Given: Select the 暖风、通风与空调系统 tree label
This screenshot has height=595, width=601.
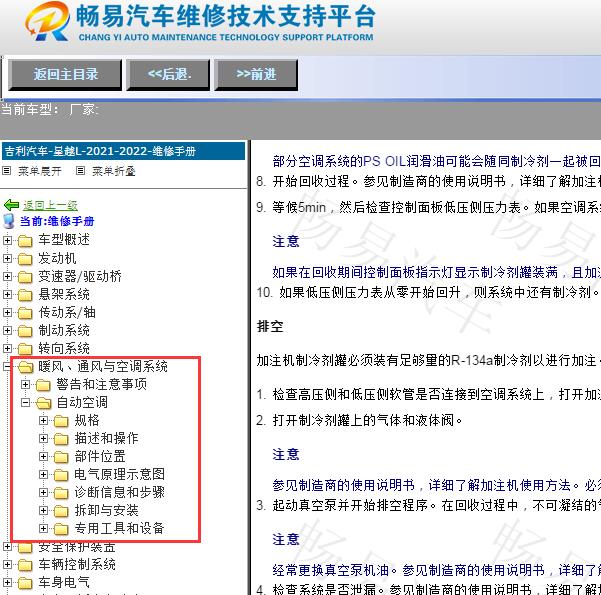Looking at the screenshot, I should (x=103, y=367).
